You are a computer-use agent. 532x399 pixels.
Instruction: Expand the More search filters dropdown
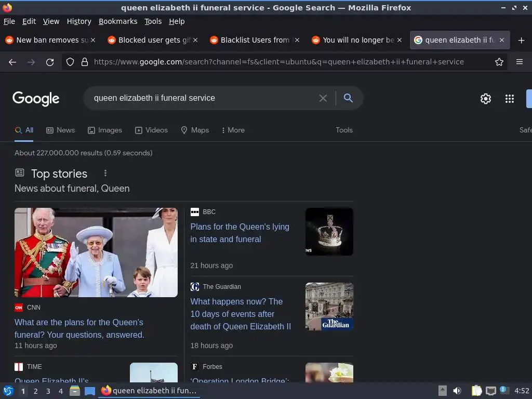coord(233,130)
